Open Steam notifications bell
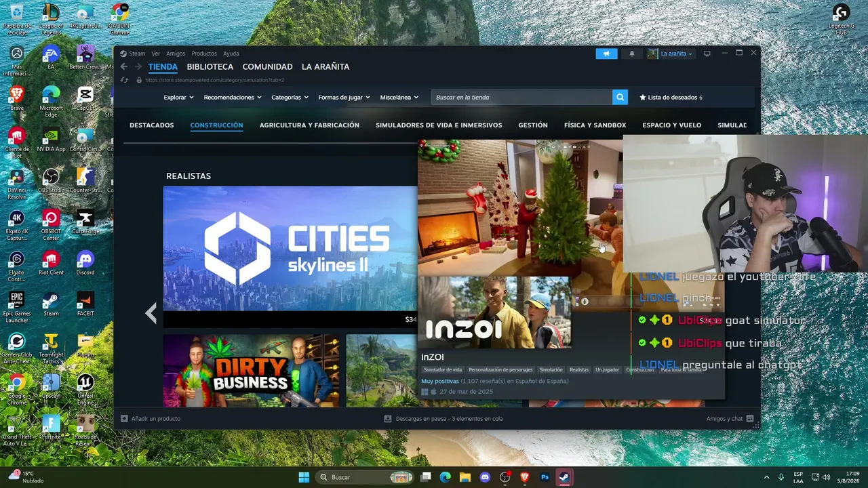Viewport: 868px width, 488px height. click(632, 54)
